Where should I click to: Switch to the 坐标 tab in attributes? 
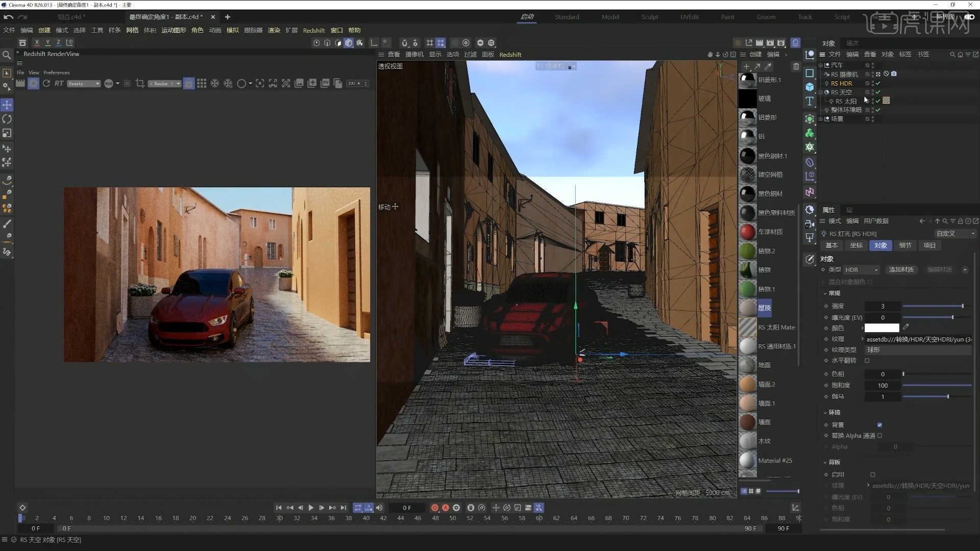(856, 245)
